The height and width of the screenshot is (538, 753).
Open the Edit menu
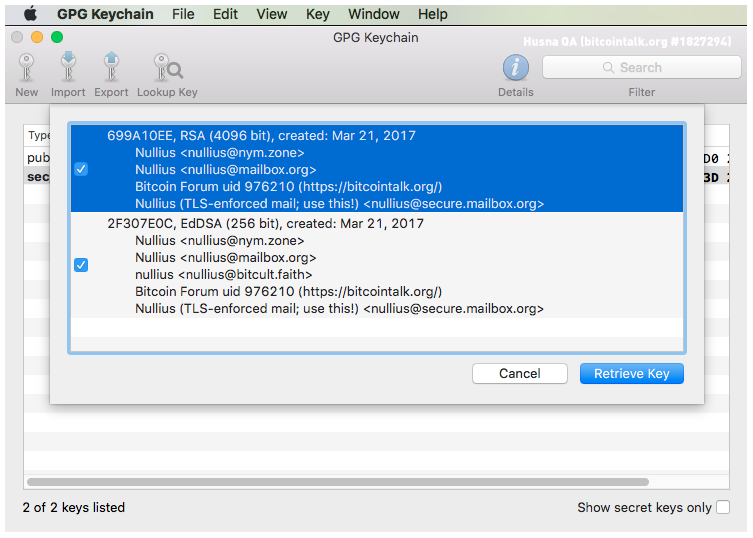tap(225, 14)
